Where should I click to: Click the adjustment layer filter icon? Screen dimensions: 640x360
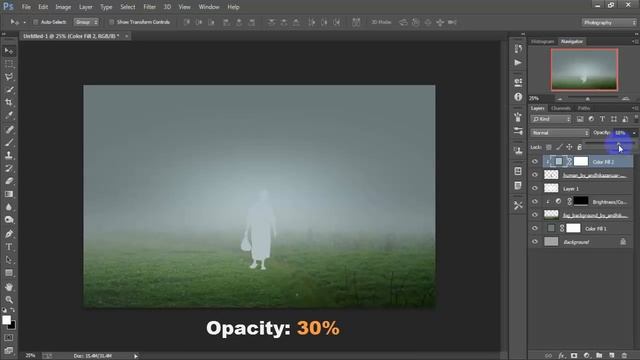pos(591,119)
